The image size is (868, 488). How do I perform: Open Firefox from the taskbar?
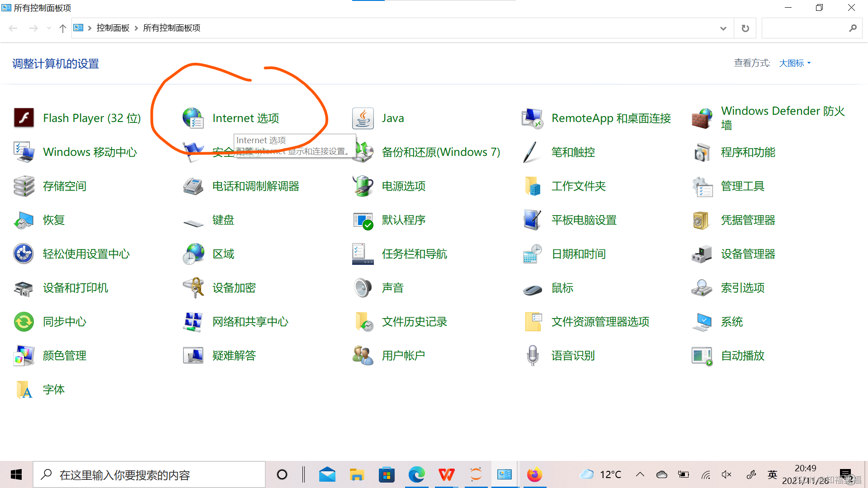pos(534,474)
